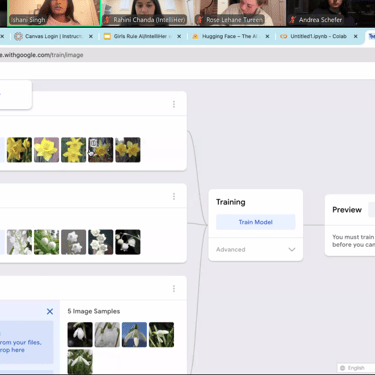Click Rose Lehane Tureen muted mic icon
The image size is (375, 375).
tap(200, 20)
